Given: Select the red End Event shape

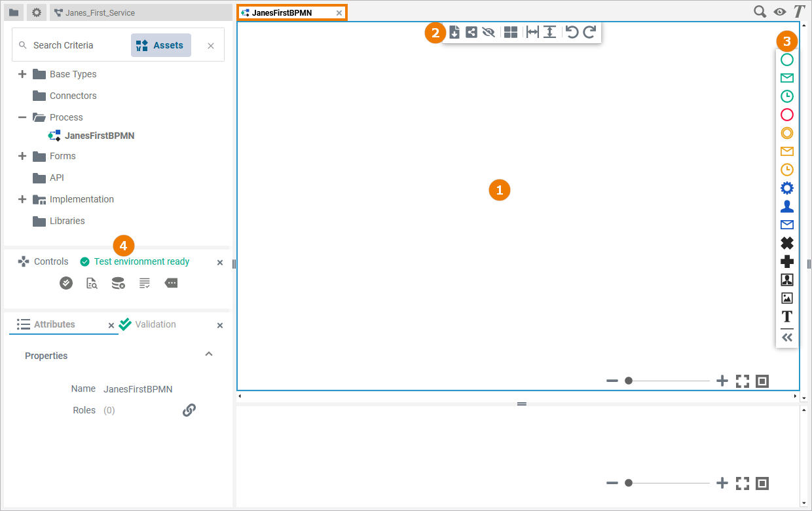Looking at the screenshot, I should 786,114.
